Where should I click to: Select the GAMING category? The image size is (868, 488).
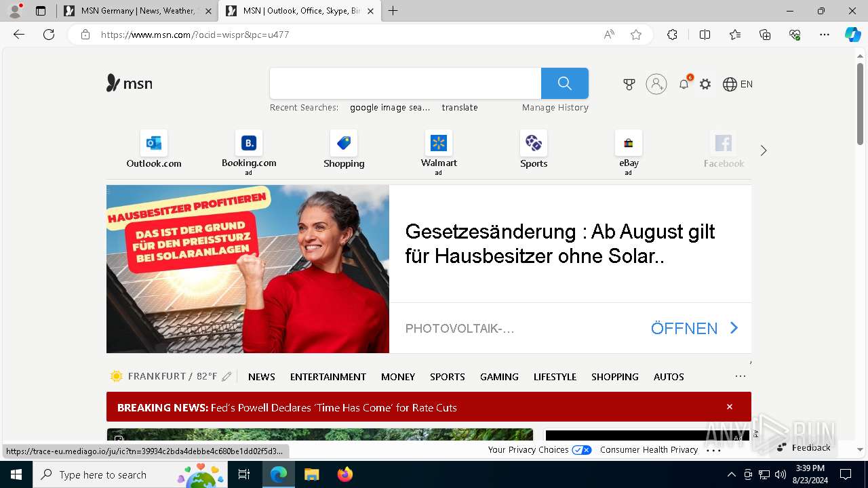coord(499,376)
